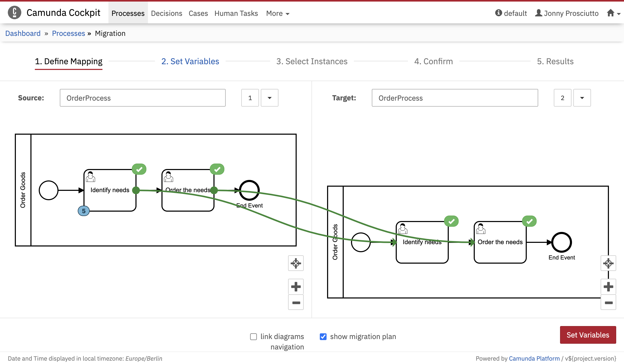Zoom in on the target diagram
This screenshot has height=364, width=624.
click(608, 287)
